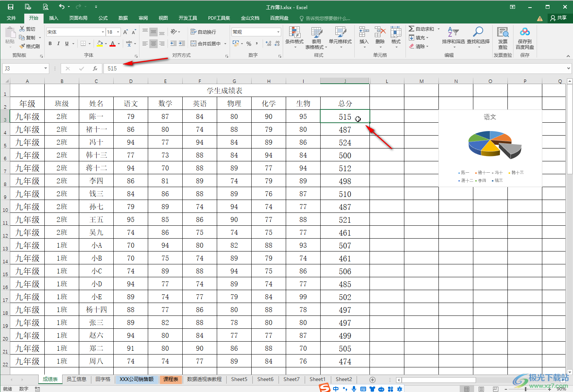Image resolution: width=573 pixels, height=392 pixels.
Task: Switch to the 插入 Insert tab
Action: (x=54, y=18)
